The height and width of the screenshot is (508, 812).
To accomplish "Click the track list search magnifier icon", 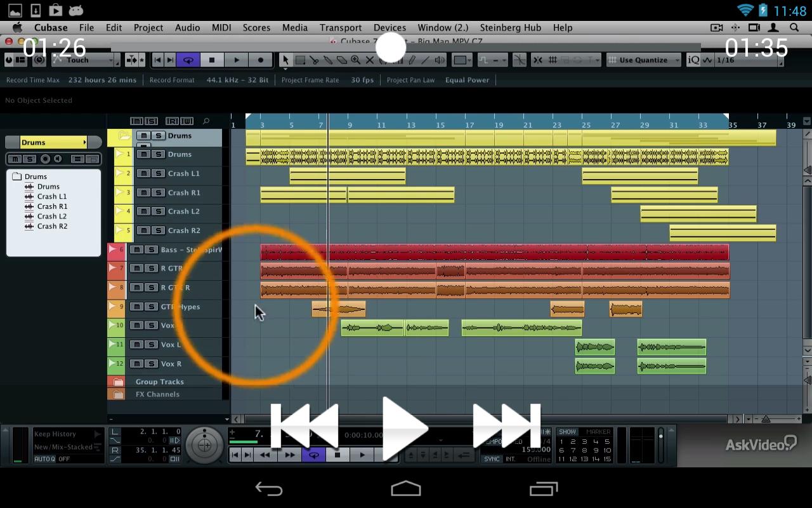I will 206,121.
